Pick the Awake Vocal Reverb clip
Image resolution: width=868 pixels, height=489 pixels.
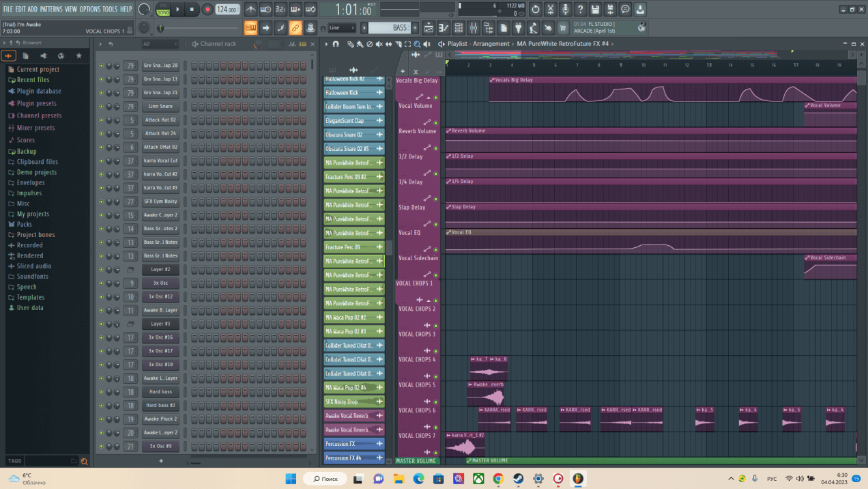click(354, 415)
